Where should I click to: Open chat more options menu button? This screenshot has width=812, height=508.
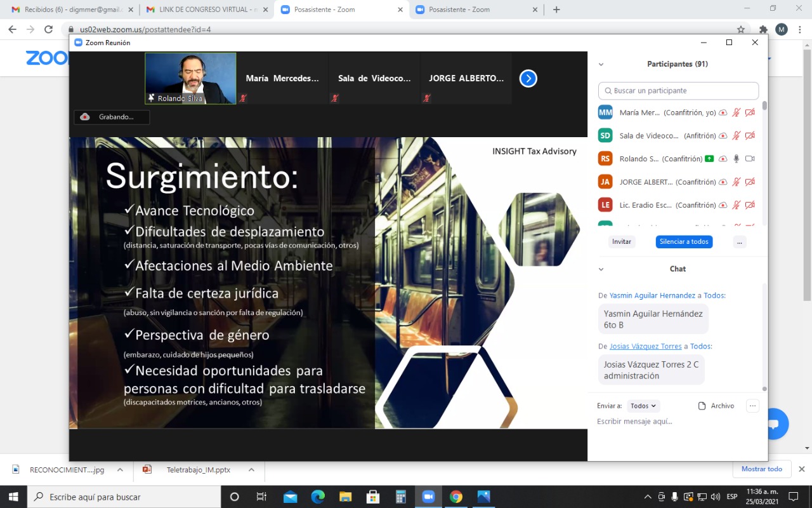pyautogui.click(x=752, y=406)
